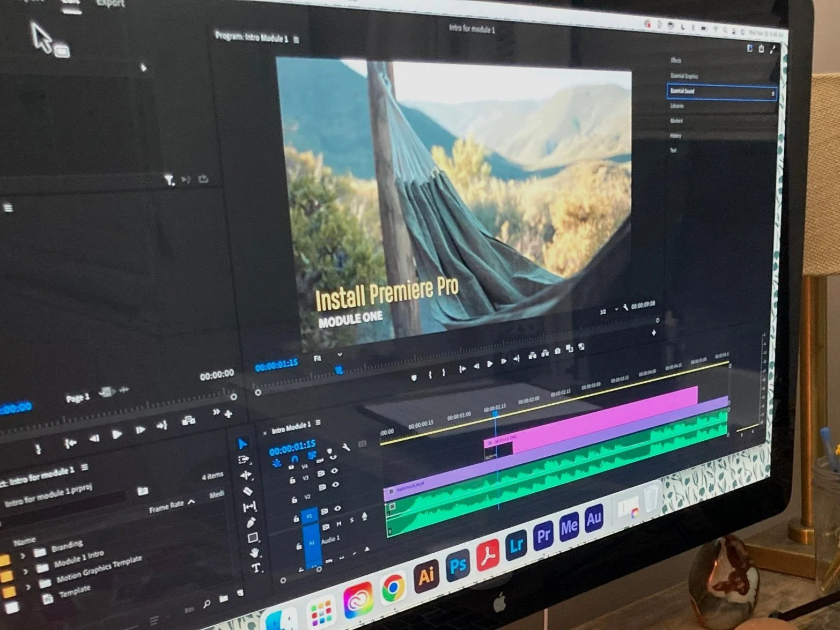Toggle nest sequence insert mode
Viewport: 840px width, 630px height.
pyautogui.click(x=276, y=463)
